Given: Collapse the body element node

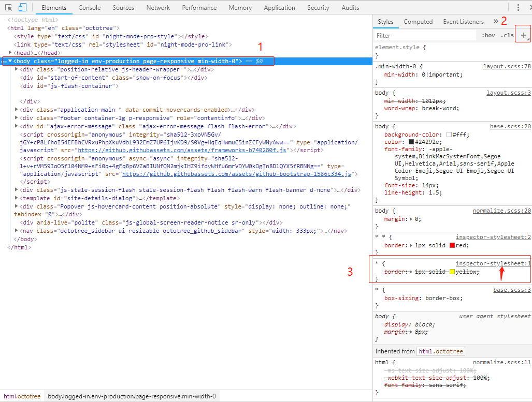Looking at the screenshot, I should point(10,61).
